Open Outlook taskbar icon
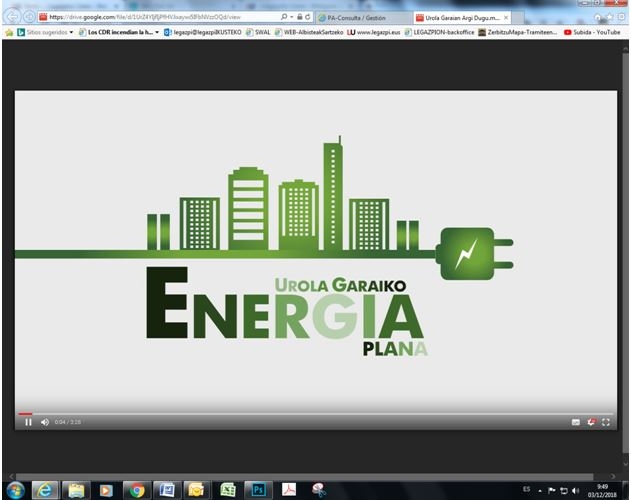The image size is (631, 500). tap(196, 490)
